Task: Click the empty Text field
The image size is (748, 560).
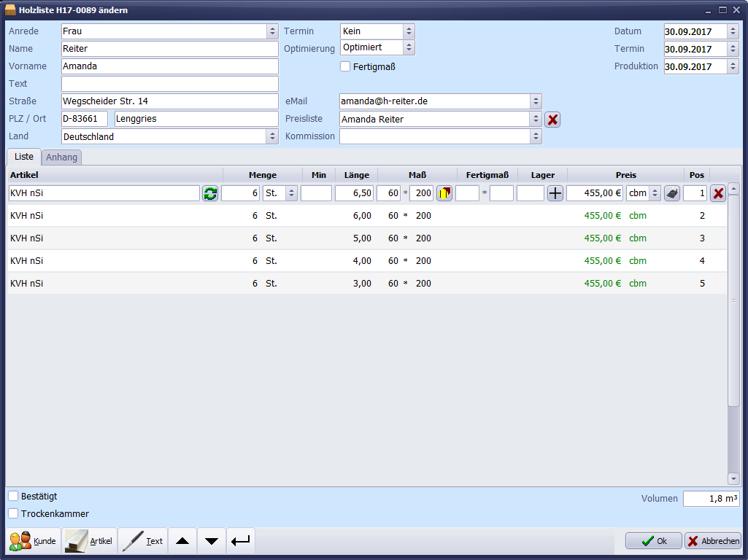Action: 170,83
